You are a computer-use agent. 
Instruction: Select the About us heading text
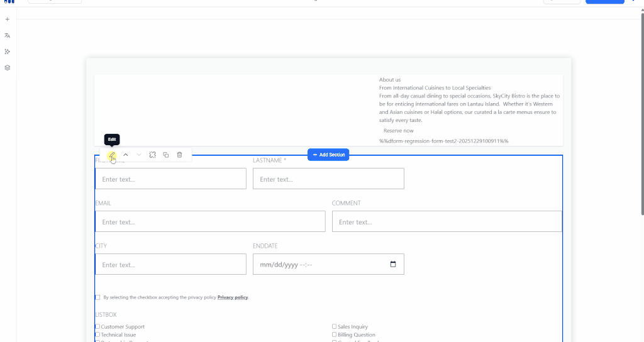(x=390, y=80)
